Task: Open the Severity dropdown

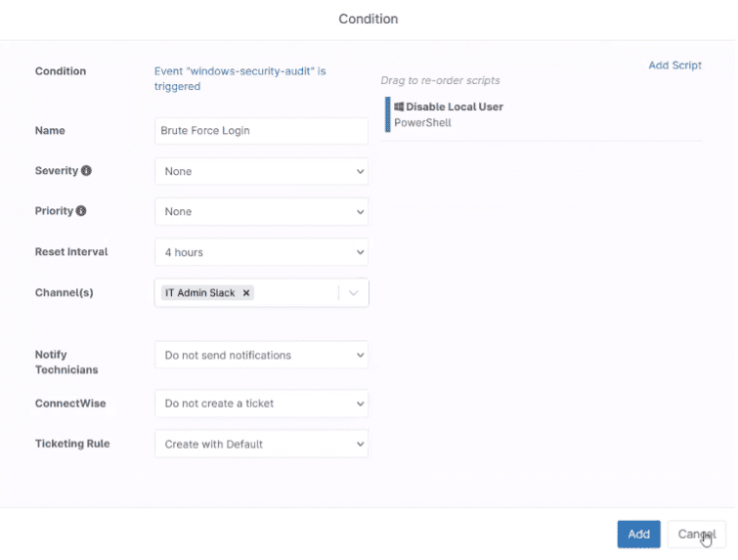Action: click(x=262, y=171)
